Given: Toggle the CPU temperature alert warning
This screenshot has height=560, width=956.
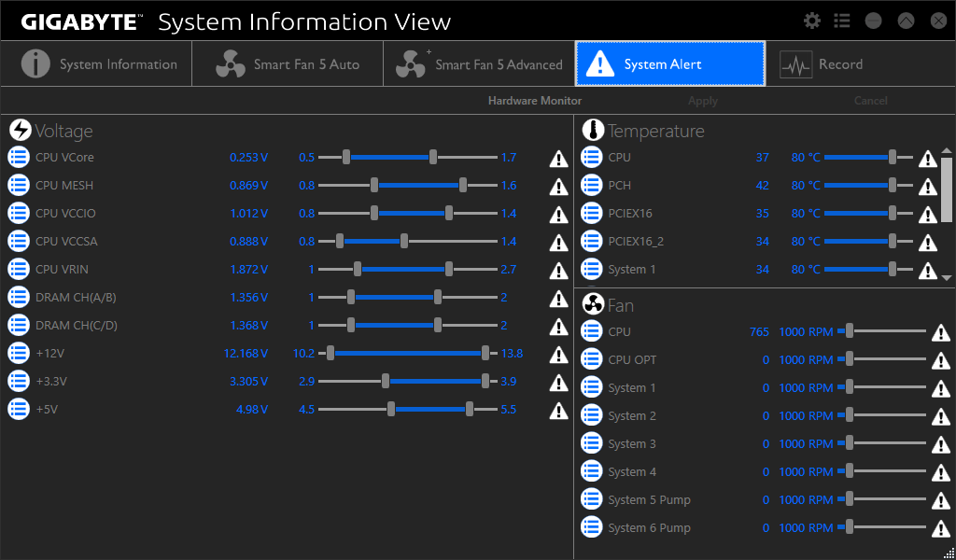Looking at the screenshot, I should 927,159.
